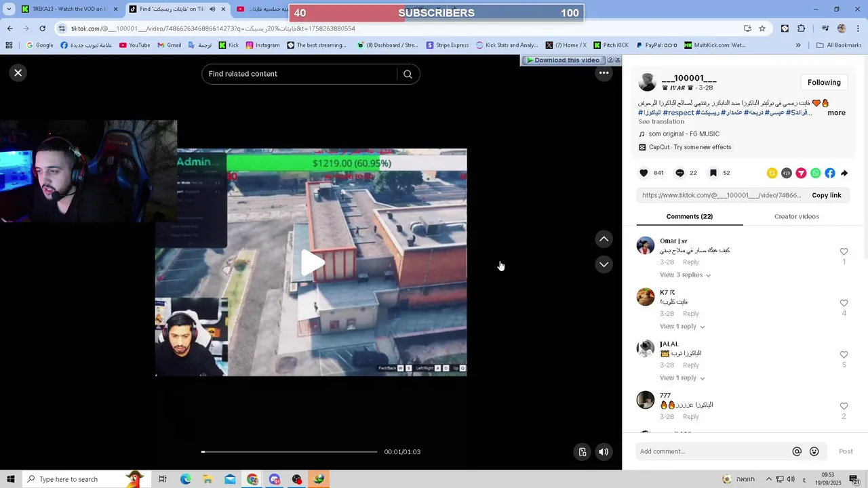Open the three-dot more options menu
The image size is (868, 488).
pyautogui.click(x=604, y=73)
